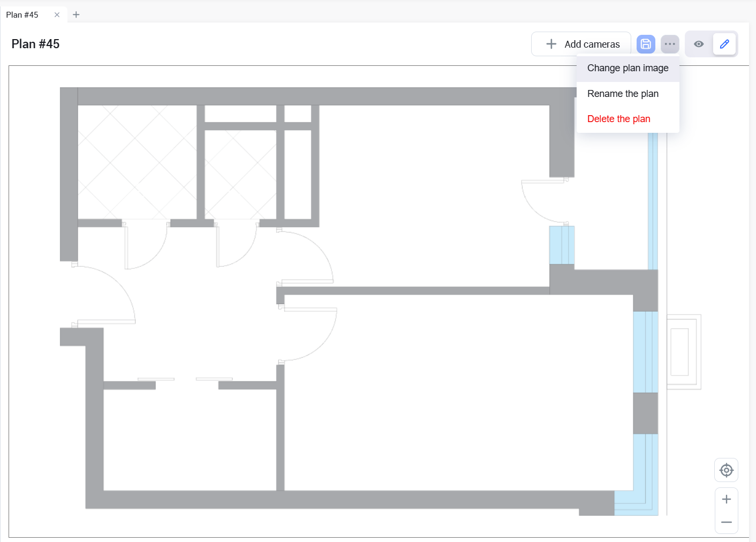Click the balcony outline right of the wall
Screen dimensions: 756x542
pos(684,352)
